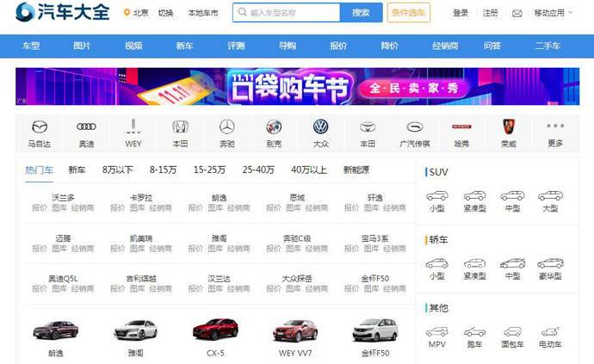The width and height of the screenshot is (594, 364).
Task: Open the electric car type icon
Action: point(550,332)
